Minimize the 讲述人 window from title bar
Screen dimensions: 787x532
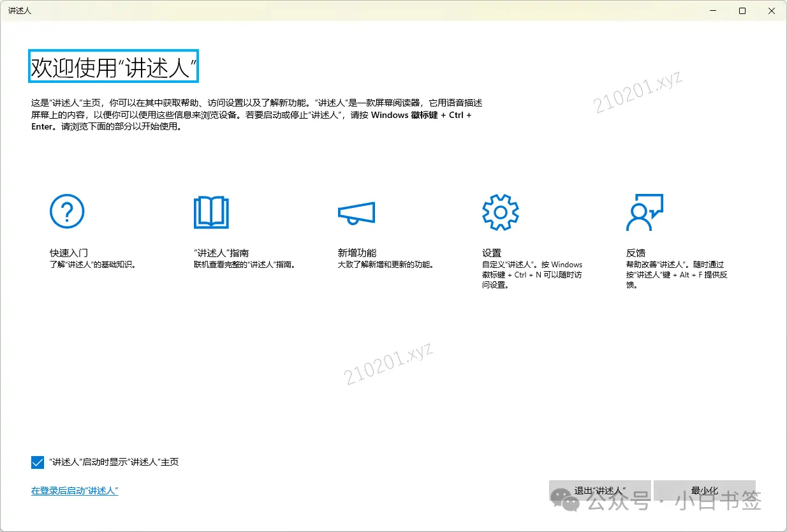713,11
